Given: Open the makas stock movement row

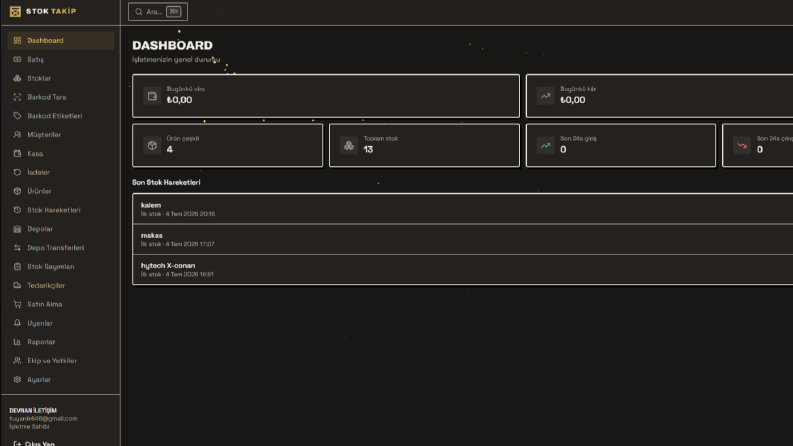Looking at the screenshot, I should 463,239.
